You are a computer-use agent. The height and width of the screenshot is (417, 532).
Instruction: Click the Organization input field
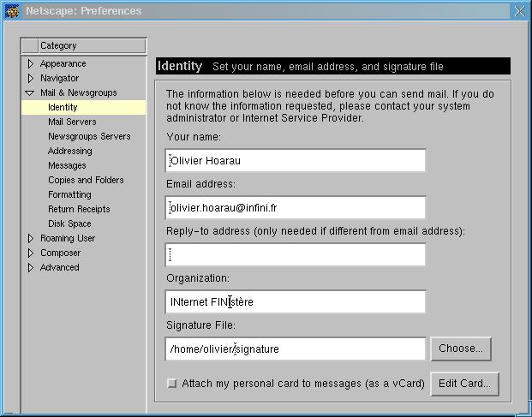(x=296, y=301)
